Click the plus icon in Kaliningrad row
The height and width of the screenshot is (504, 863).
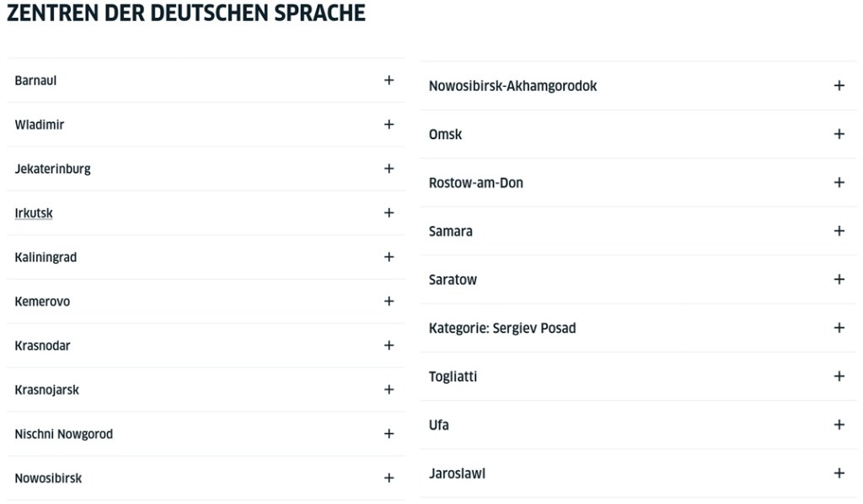pos(389,257)
